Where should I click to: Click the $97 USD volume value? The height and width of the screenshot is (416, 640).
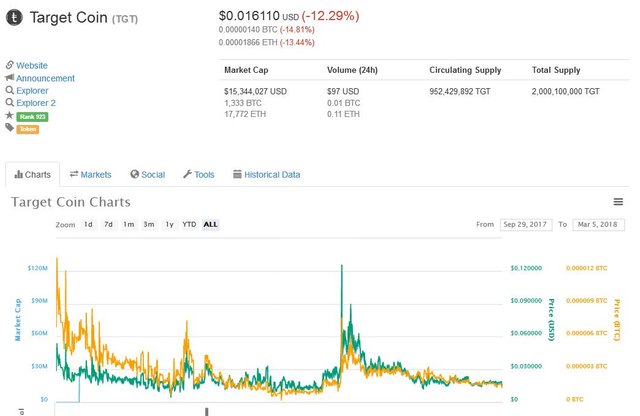[343, 91]
